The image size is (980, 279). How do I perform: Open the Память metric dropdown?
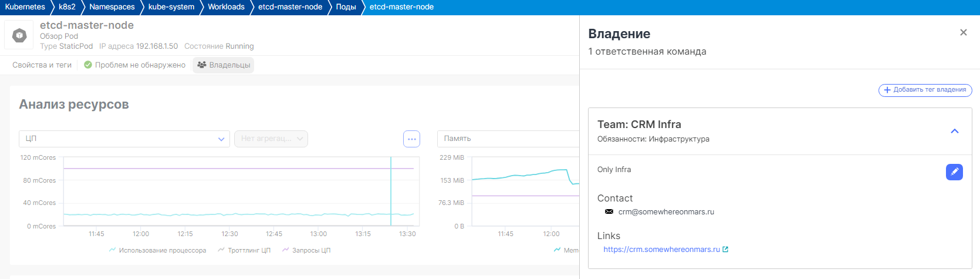[x=508, y=139]
